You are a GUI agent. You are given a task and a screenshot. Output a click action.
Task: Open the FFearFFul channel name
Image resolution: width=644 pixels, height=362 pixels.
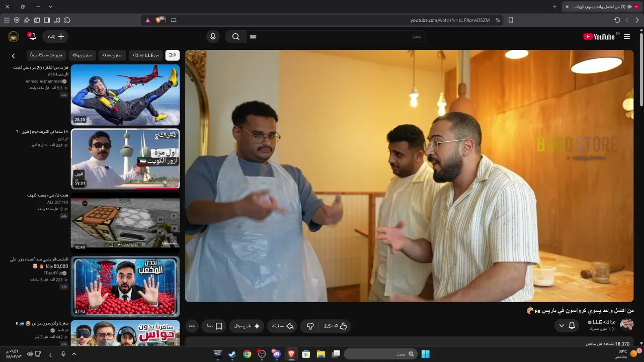[x=53, y=273]
